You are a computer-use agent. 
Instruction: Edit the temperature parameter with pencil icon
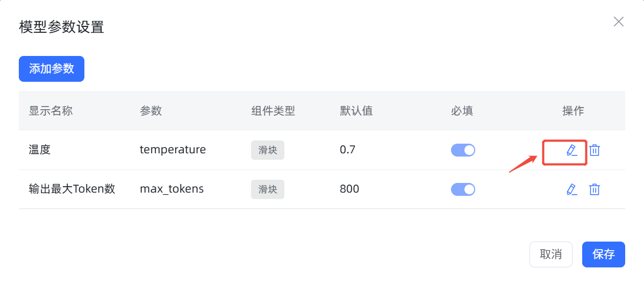click(572, 151)
